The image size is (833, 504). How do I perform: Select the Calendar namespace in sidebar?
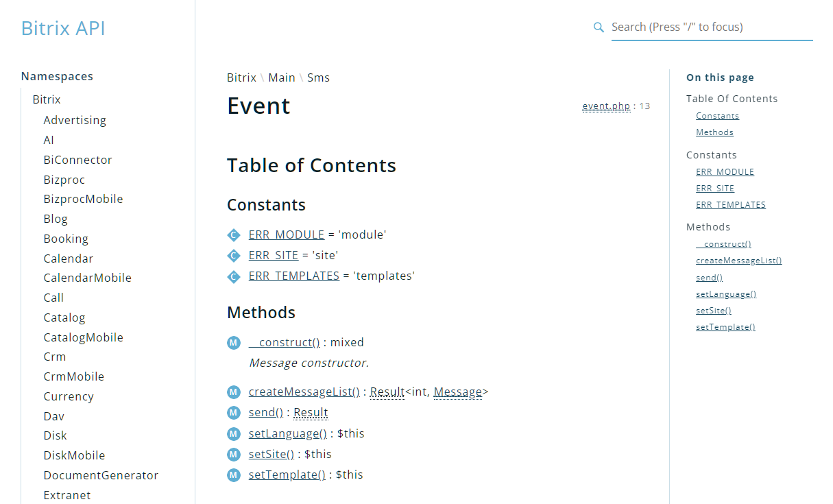click(x=69, y=259)
